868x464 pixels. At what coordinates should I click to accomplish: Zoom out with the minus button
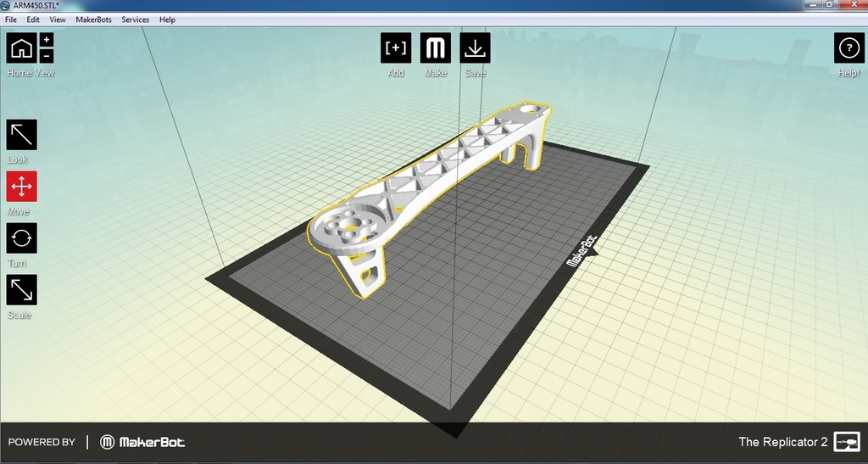point(47,55)
